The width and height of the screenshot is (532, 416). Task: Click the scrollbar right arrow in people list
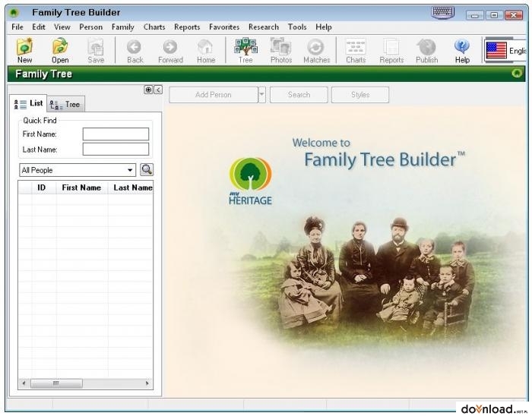[x=147, y=383]
